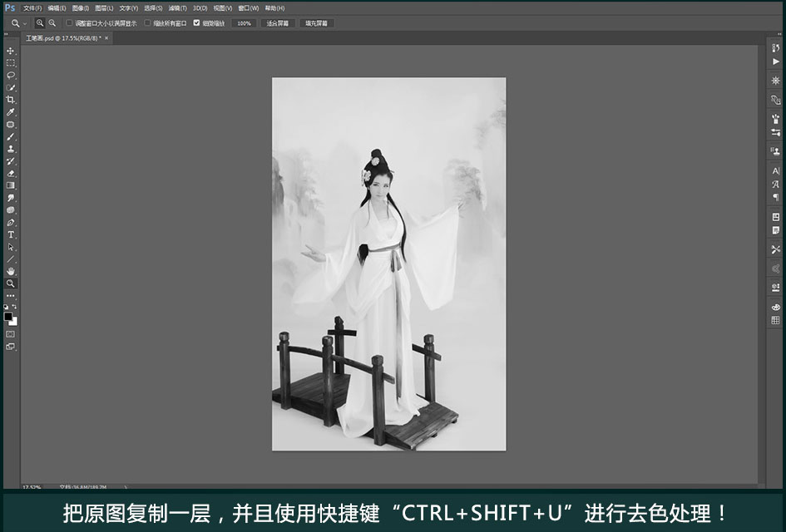Select the Crop tool
This screenshot has width=786, height=532.
(x=11, y=100)
